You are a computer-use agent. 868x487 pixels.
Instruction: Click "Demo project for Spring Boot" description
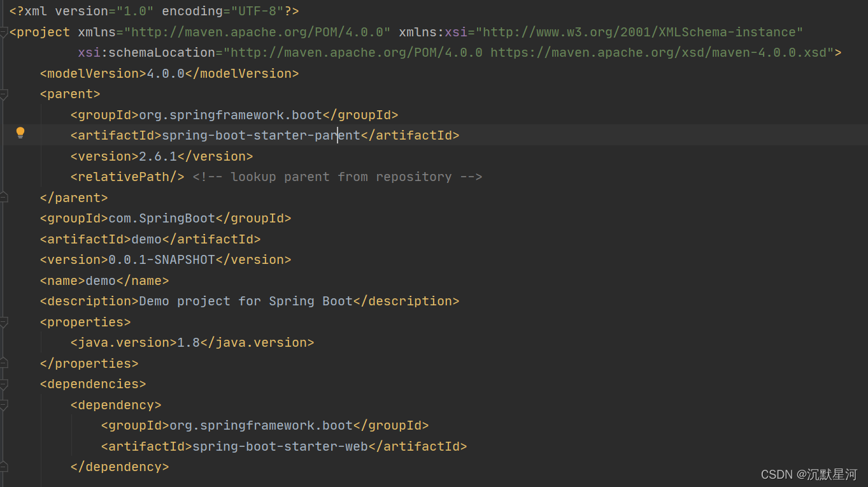click(x=246, y=301)
